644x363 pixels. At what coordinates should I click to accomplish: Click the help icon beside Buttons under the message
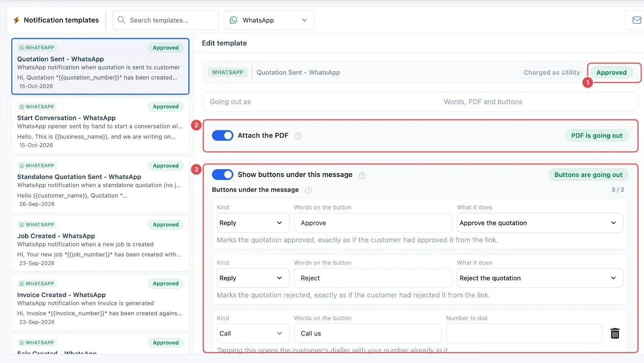click(308, 190)
